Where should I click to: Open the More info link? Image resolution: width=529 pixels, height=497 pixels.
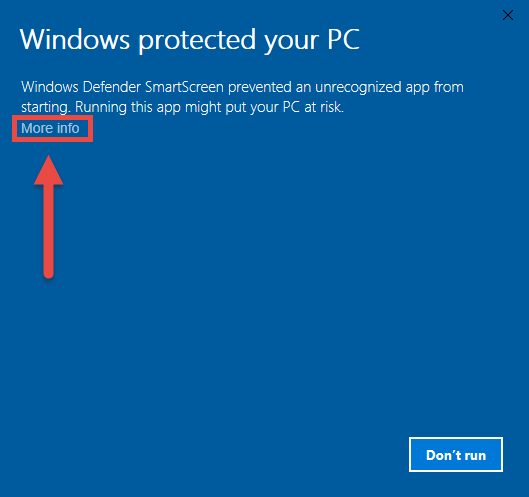(x=50, y=128)
